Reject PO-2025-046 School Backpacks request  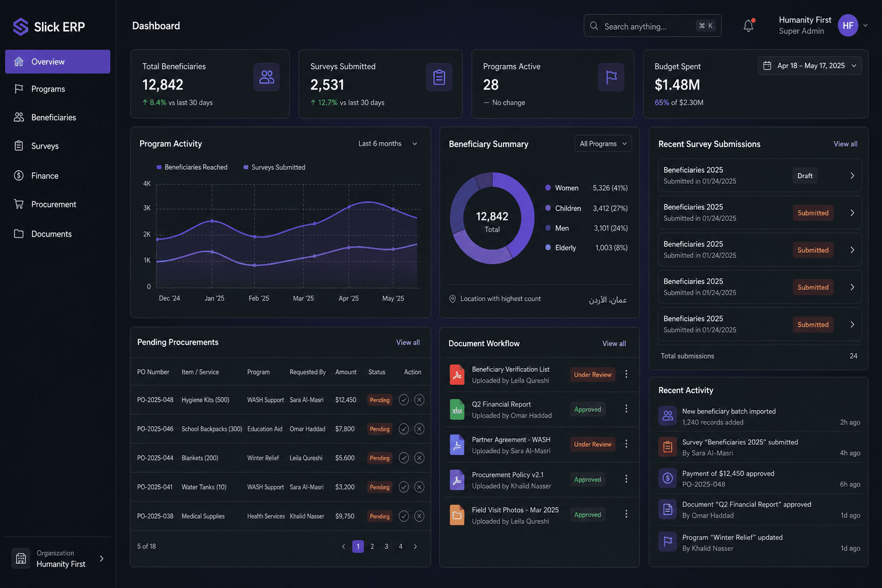(419, 428)
